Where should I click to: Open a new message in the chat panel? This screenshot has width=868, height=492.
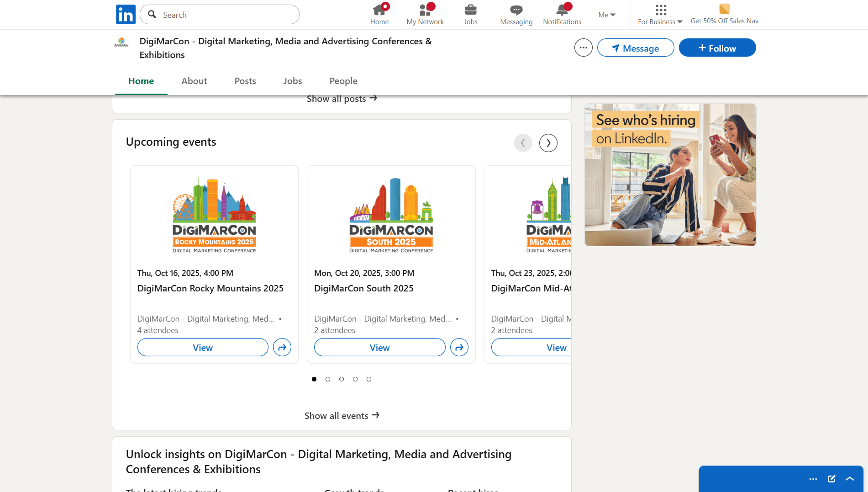[831, 479]
